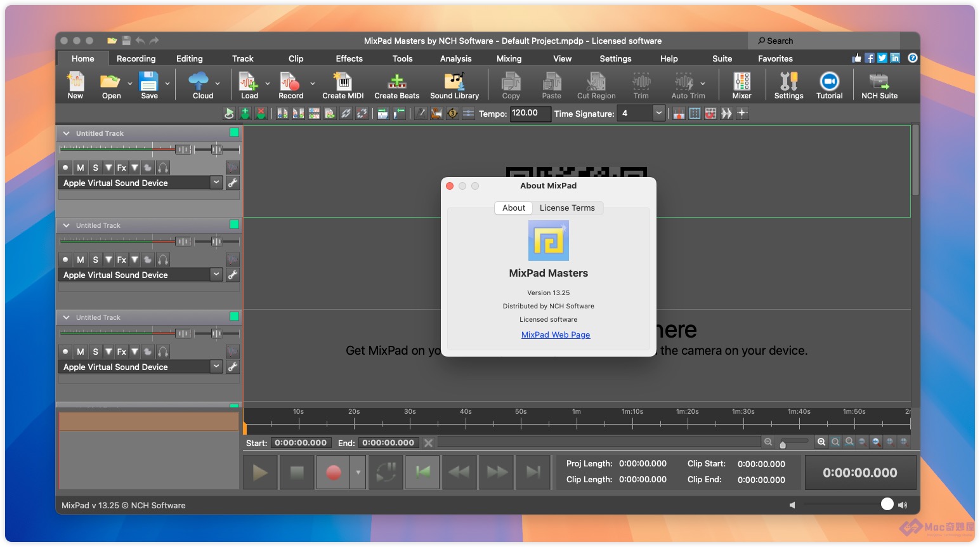Click the zoom in magnifier icon
980x547 pixels.
click(x=821, y=442)
